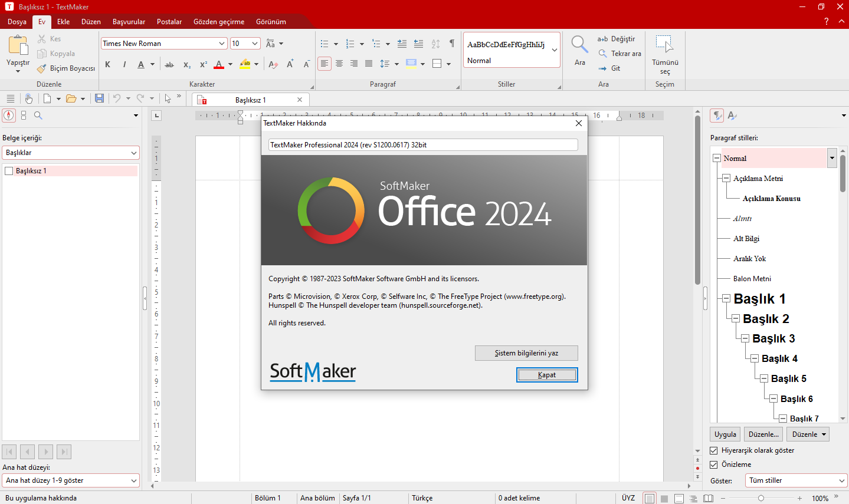Click the Yapıştır paste icon

[x=18, y=45]
